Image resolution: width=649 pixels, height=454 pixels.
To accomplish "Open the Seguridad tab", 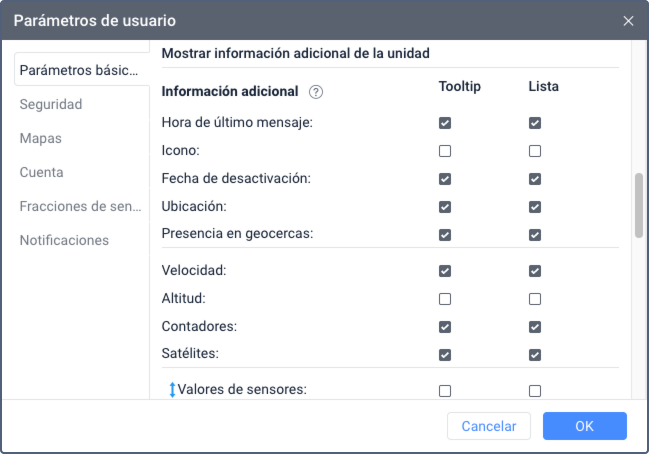I will pos(51,104).
